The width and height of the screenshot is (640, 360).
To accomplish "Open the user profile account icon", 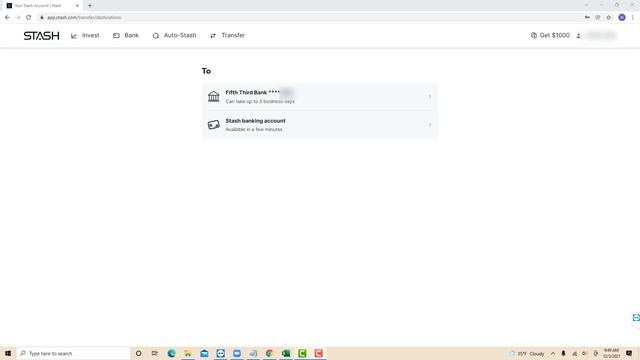I will click(x=578, y=36).
